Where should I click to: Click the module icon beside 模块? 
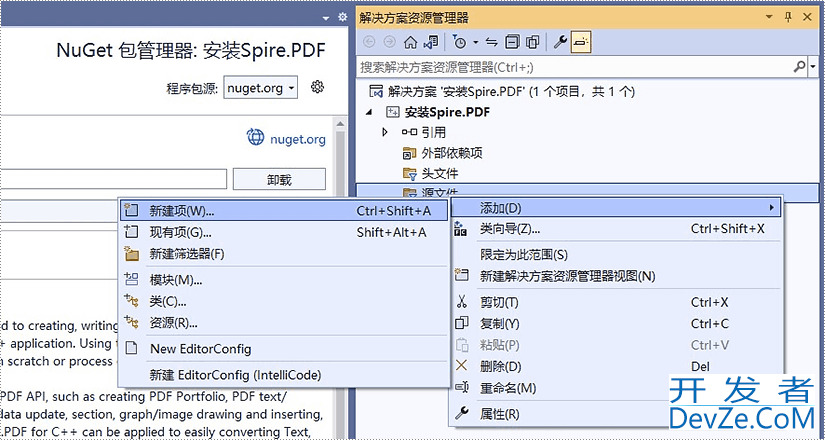click(x=131, y=279)
